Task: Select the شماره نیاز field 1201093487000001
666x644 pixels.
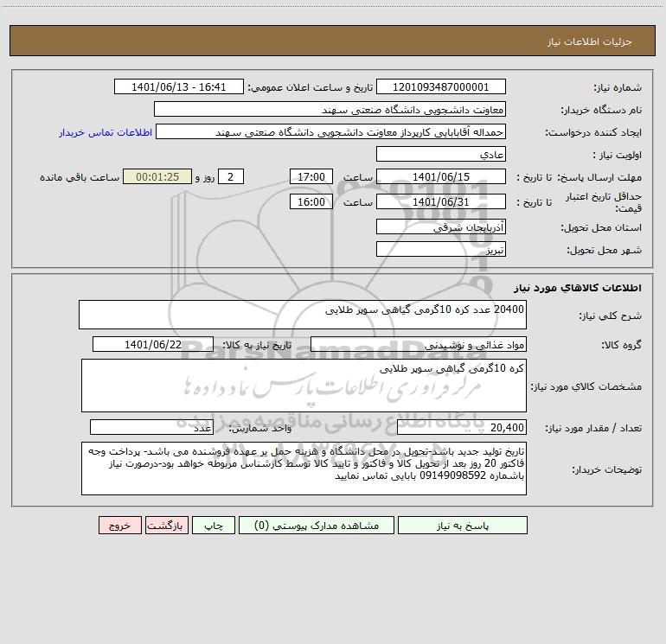Action: 441,87
